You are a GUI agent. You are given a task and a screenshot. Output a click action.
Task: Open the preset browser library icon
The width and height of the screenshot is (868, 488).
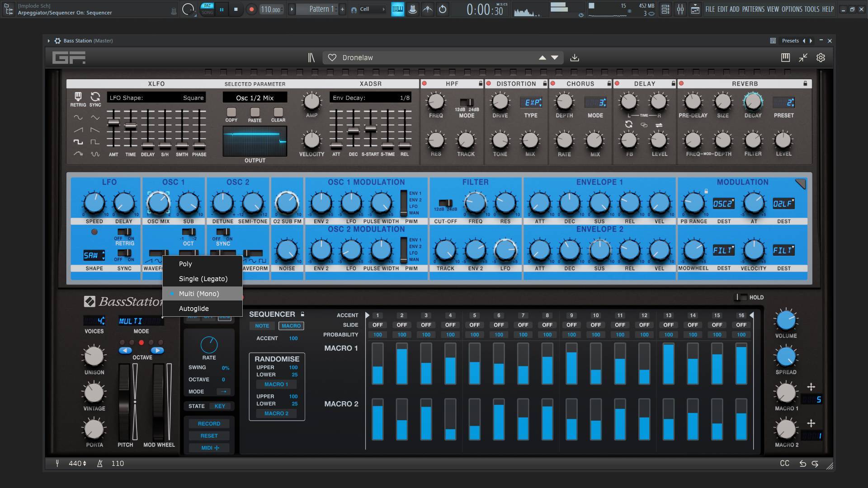[x=311, y=58]
